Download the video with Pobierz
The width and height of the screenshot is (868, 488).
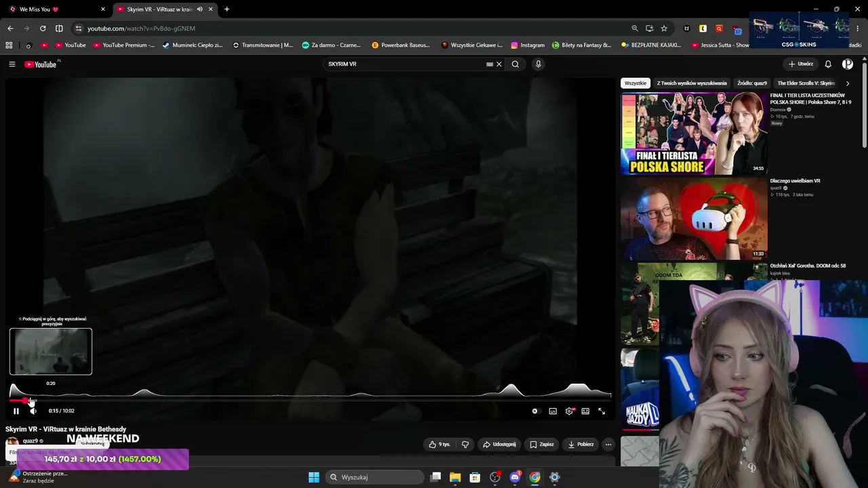point(580,445)
